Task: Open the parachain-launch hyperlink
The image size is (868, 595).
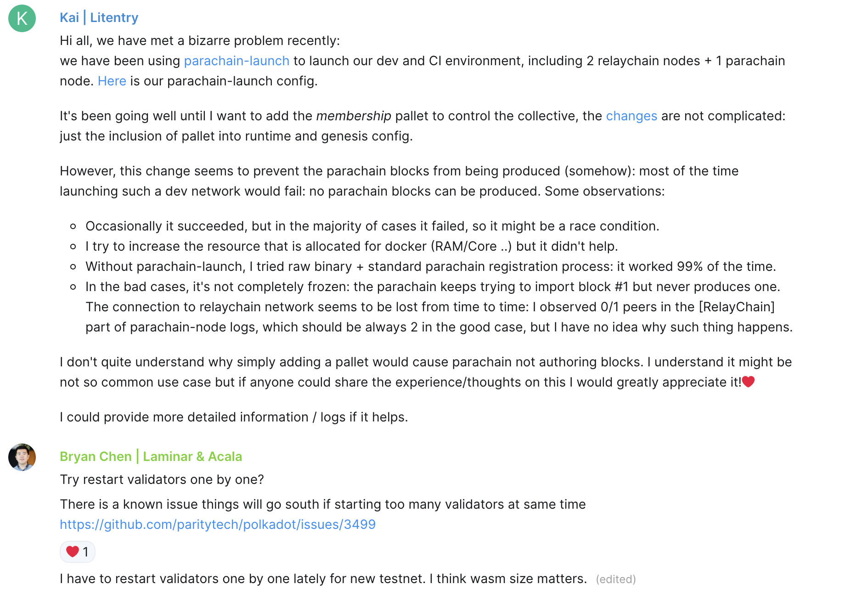Action: [236, 61]
